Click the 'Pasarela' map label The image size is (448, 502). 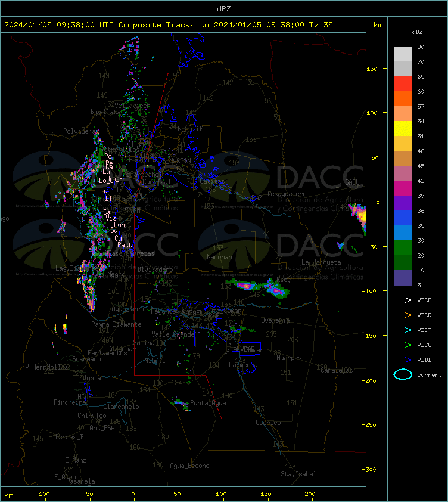point(80,481)
